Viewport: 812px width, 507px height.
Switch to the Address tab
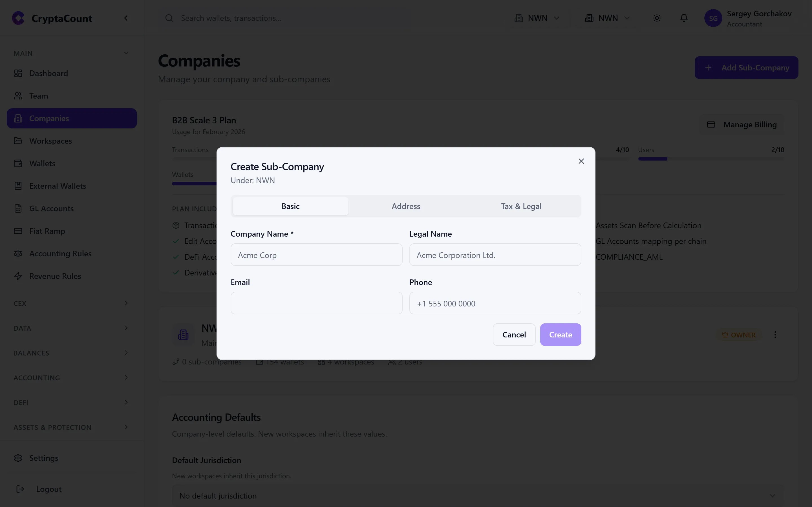[406, 206]
